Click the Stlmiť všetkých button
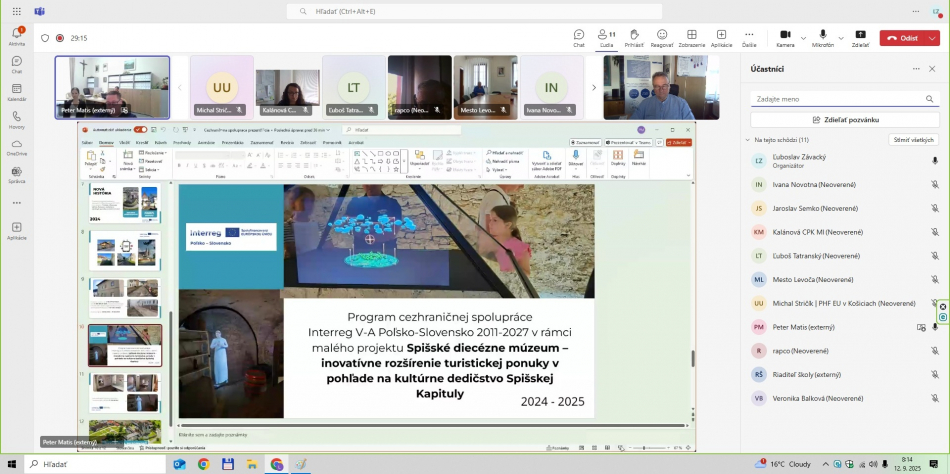This screenshot has height=474, width=950. coord(913,140)
